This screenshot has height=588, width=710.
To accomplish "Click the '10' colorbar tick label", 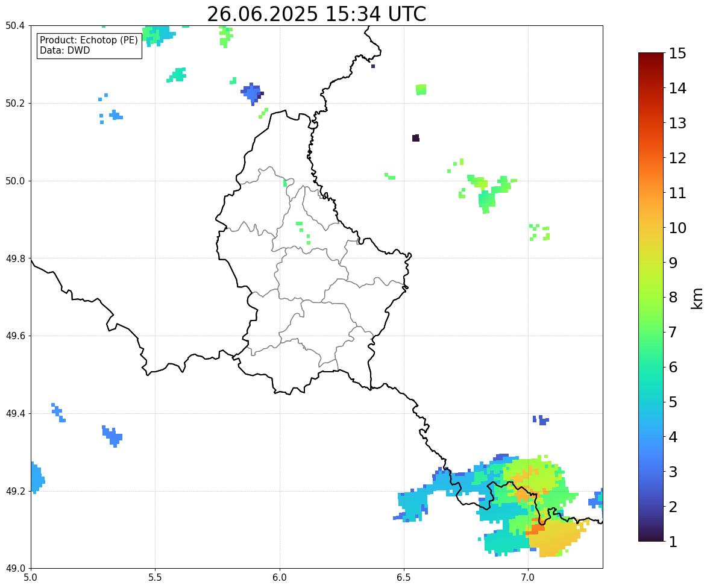I will pos(677,228).
